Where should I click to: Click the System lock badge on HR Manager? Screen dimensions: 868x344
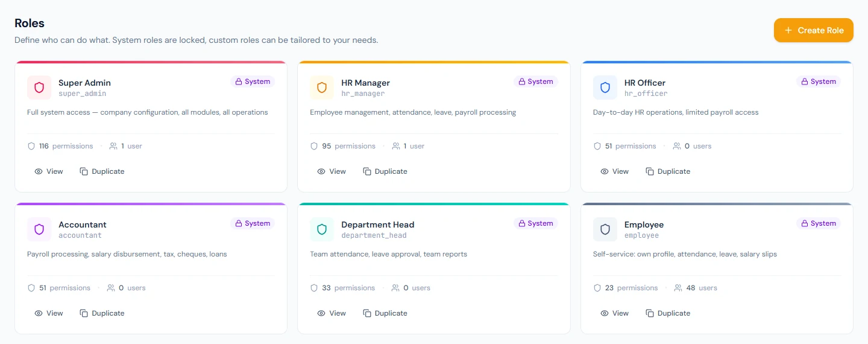click(535, 81)
